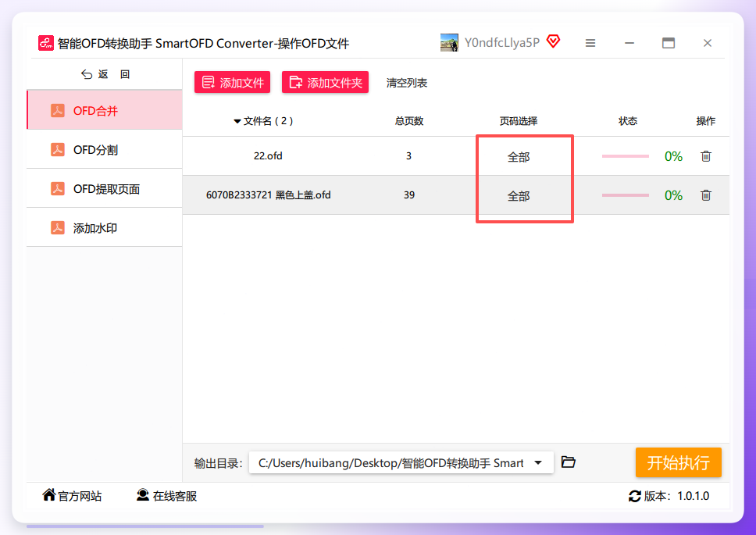
Task: Click the 添加水印 sidebar icon
Action: [x=58, y=227]
